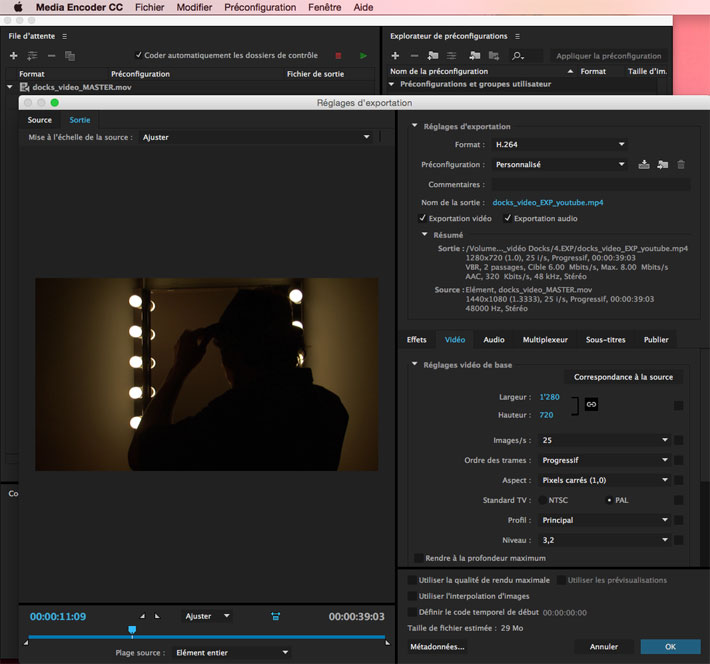The height and width of the screenshot is (664, 710).
Task: Open the Niveau 3,2 dropdown
Action: point(604,540)
